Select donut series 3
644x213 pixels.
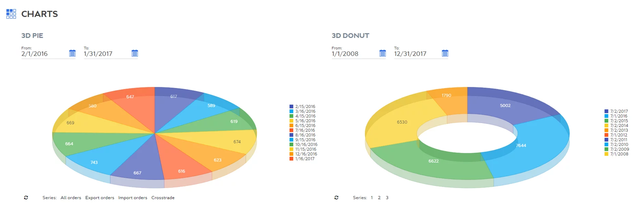[387, 198]
